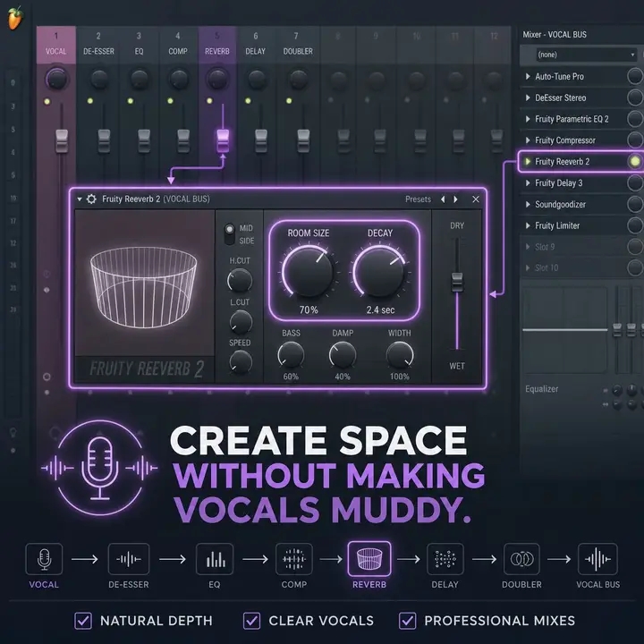Click the Delay dots icon in chain
644x644 pixels.
point(445,558)
